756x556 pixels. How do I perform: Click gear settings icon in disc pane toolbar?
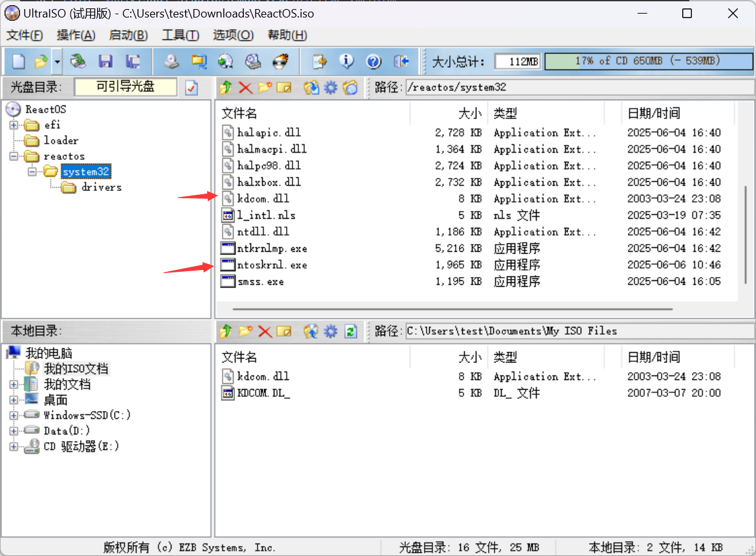pos(331,87)
